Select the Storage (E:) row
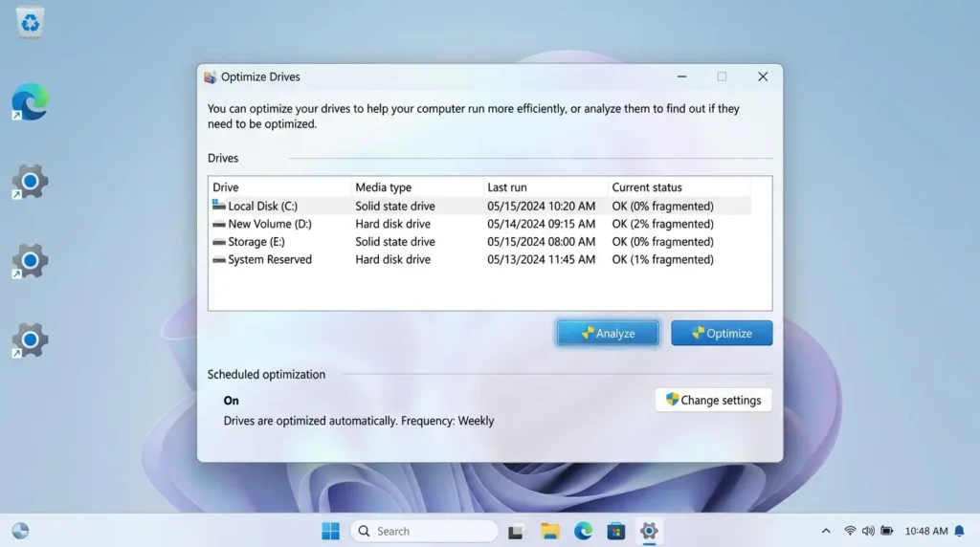The image size is (980, 547). click(480, 242)
